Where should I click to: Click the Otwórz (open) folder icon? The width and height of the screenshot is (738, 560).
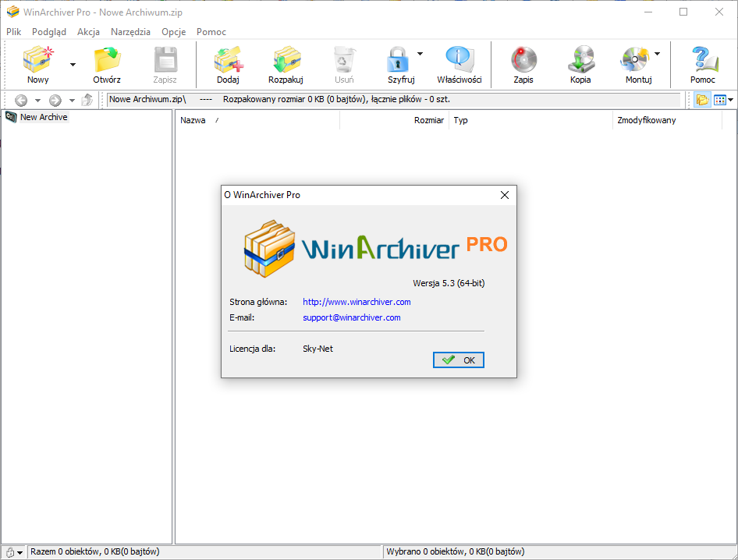(107, 59)
